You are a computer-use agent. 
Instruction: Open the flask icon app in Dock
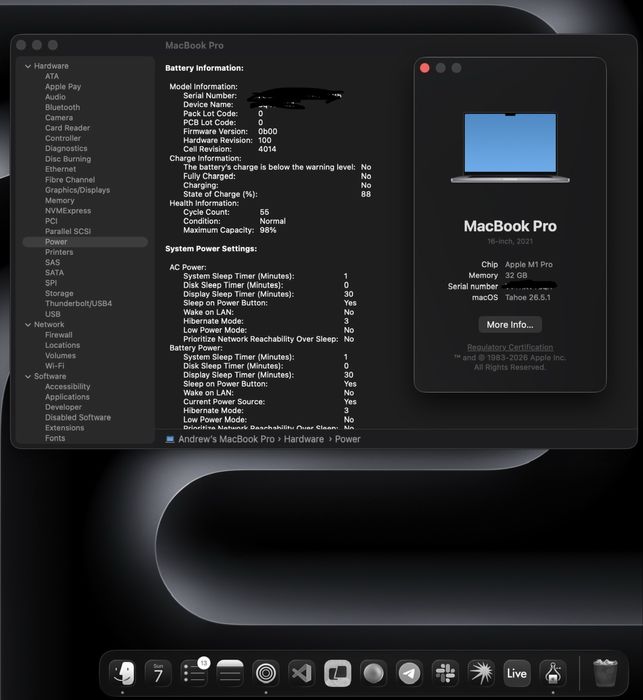pyautogui.click(x=553, y=673)
